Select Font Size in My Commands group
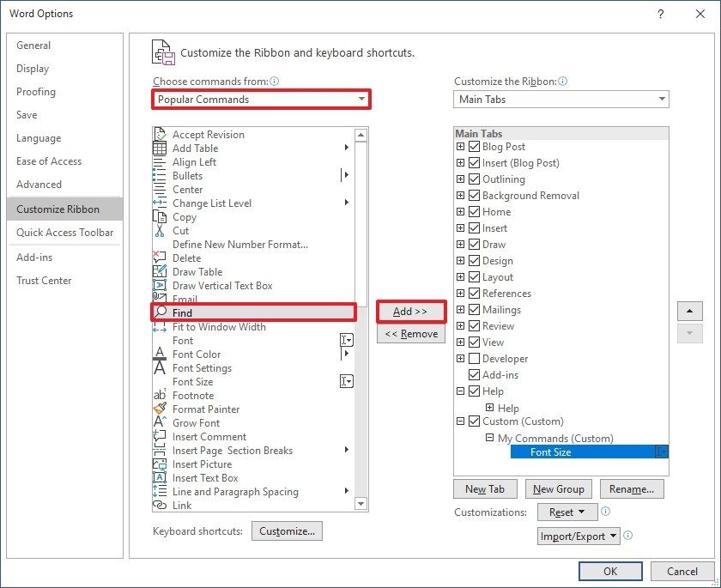Screen dimensions: 721x588 click(589, 452)
